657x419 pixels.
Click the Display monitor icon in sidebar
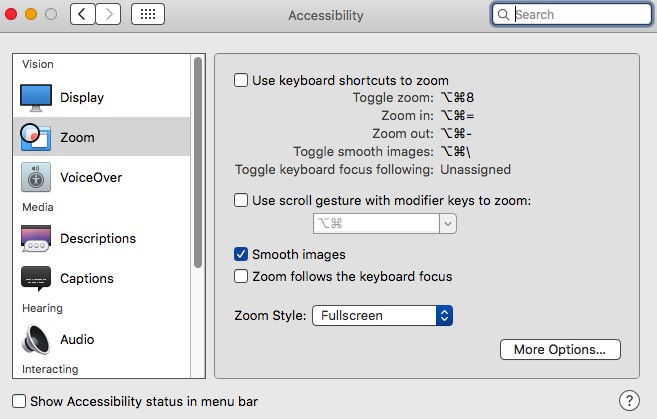point(36,97)
